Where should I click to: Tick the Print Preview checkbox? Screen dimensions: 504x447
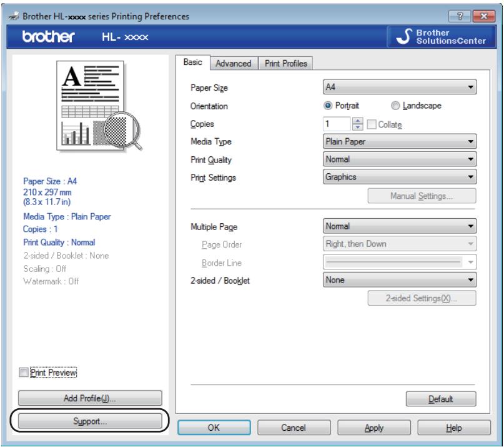[24, 373]
